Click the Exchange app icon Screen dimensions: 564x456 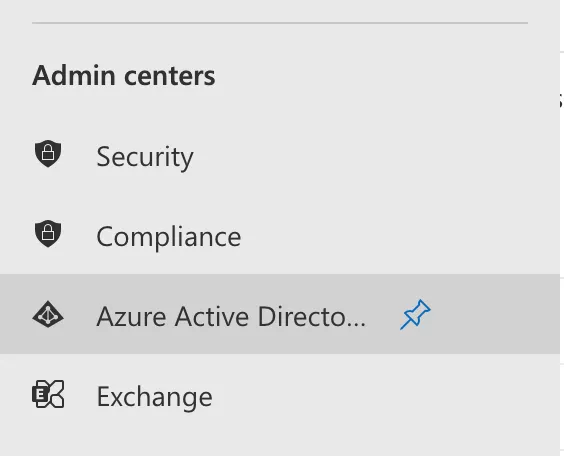[48, 394]
